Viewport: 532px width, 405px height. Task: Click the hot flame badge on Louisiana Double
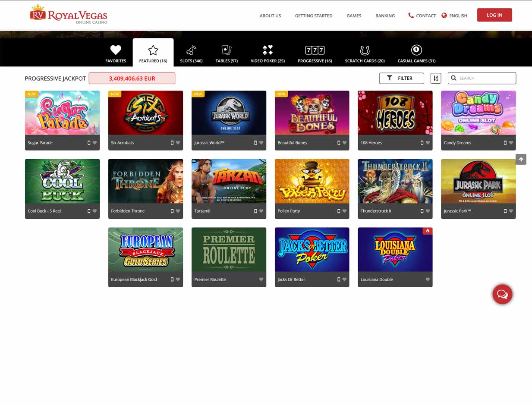coord(428,231)
